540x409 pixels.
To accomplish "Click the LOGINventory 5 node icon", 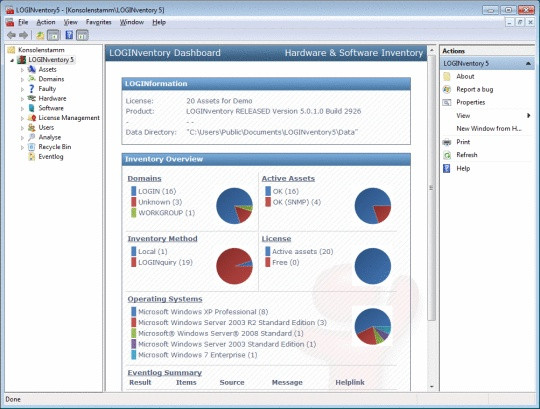I will [21, 60].
